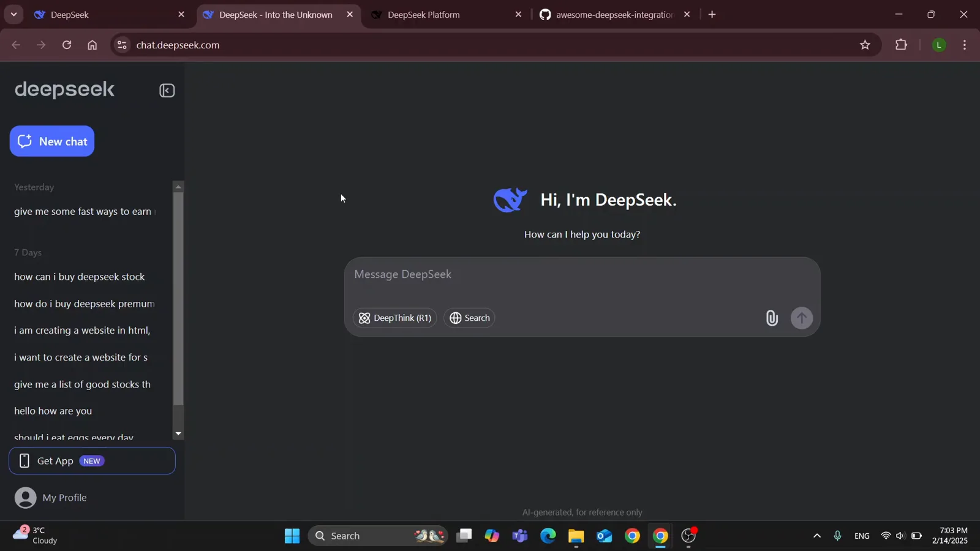The width and height of the screenshot is (980, 551).
Task: Click the battery status tray icon
Action: point(916,536)
